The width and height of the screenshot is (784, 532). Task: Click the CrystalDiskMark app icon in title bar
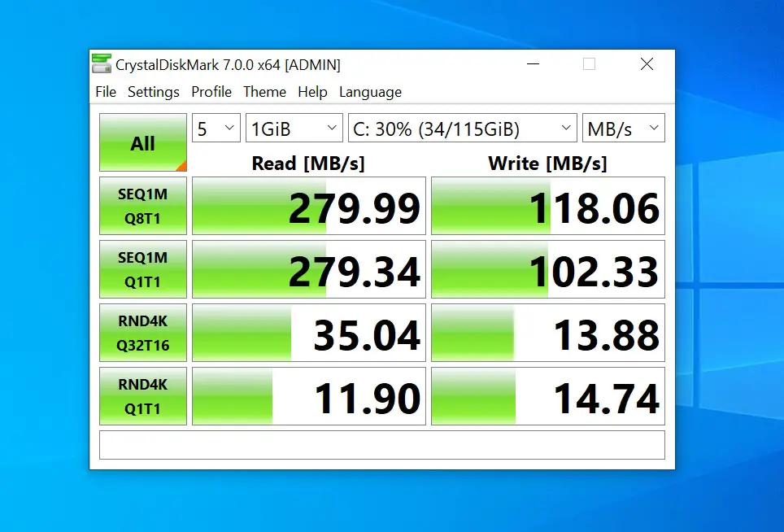pos(102,64)
